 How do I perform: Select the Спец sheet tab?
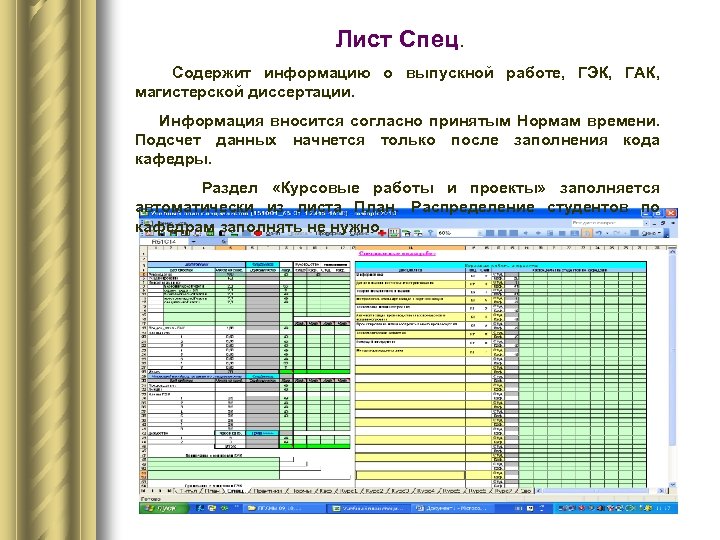coord(236,491)
